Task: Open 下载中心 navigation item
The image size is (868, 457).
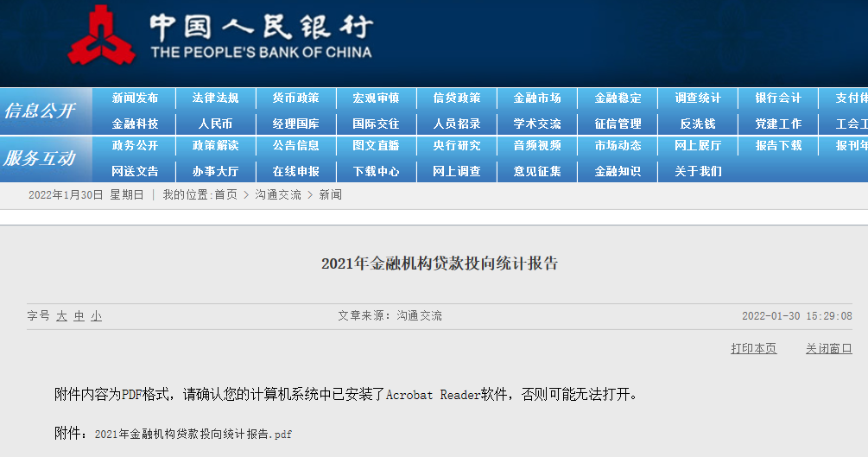Action: point(376,171)
